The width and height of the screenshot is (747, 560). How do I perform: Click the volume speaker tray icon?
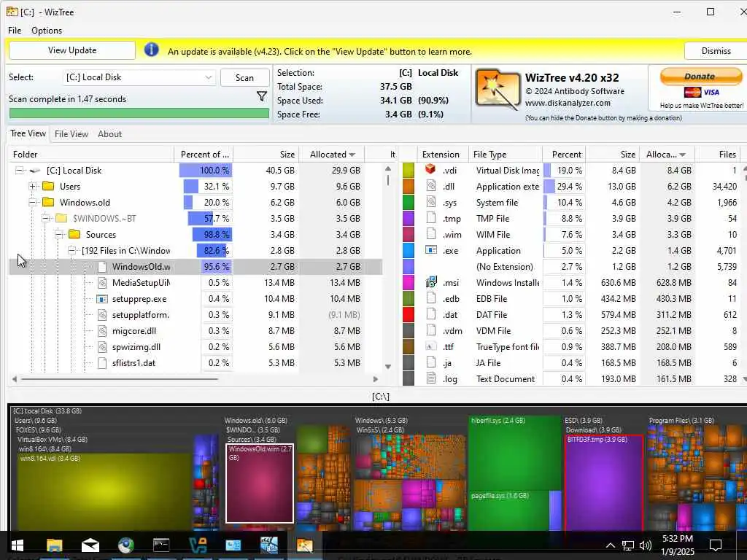pyautogui.click(x=645, y=545)
